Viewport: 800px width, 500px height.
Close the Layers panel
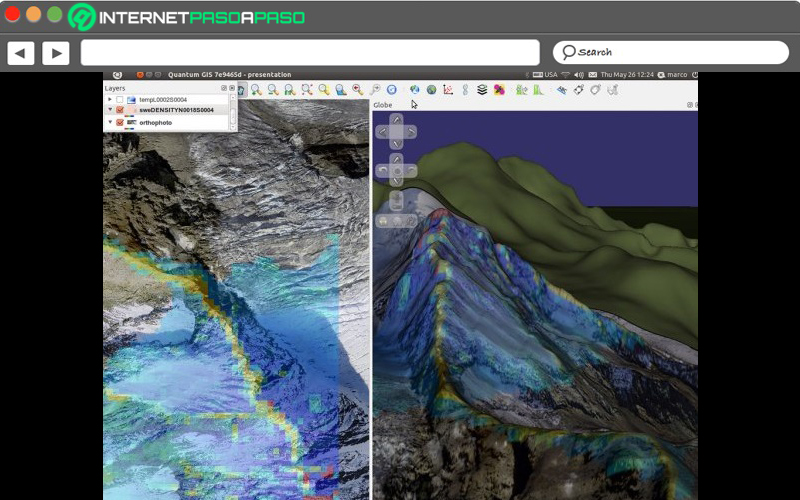pos(232,88)
